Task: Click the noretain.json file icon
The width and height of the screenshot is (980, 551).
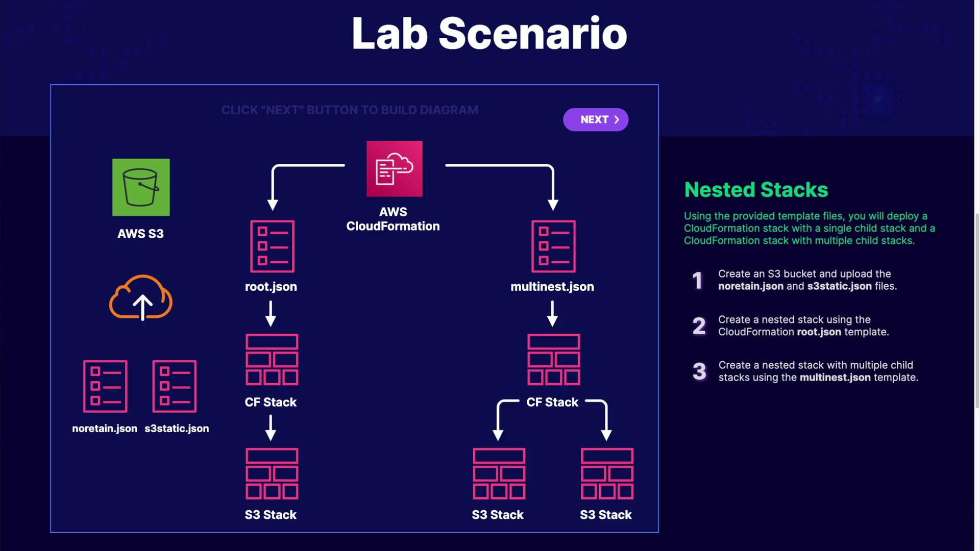Action: (x=105, y=386)
